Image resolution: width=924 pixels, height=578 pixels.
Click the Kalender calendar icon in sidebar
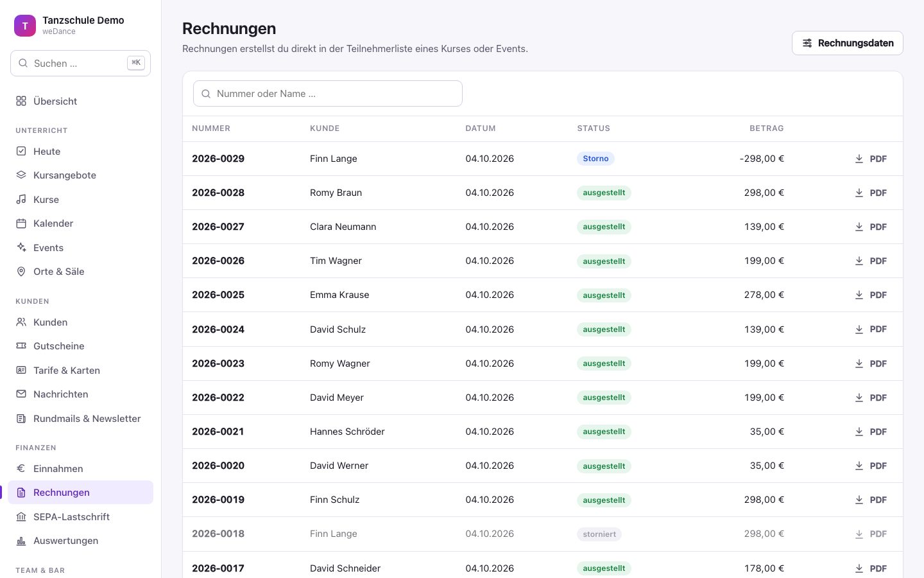[21, 223]
